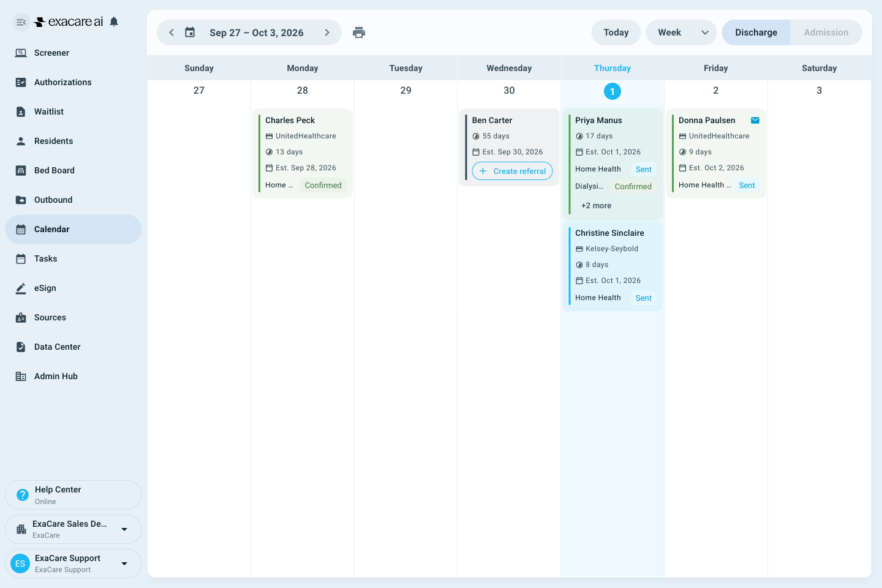
Task: Click the eSign pen icon
Action: pos(21,288)
